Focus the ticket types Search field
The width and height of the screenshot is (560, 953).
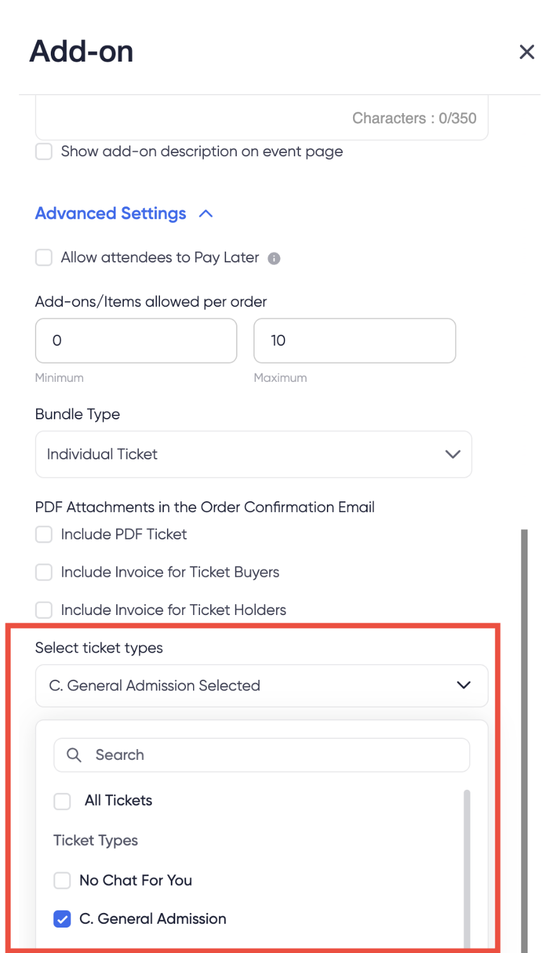pyautogui.click(x=262, y=755)
